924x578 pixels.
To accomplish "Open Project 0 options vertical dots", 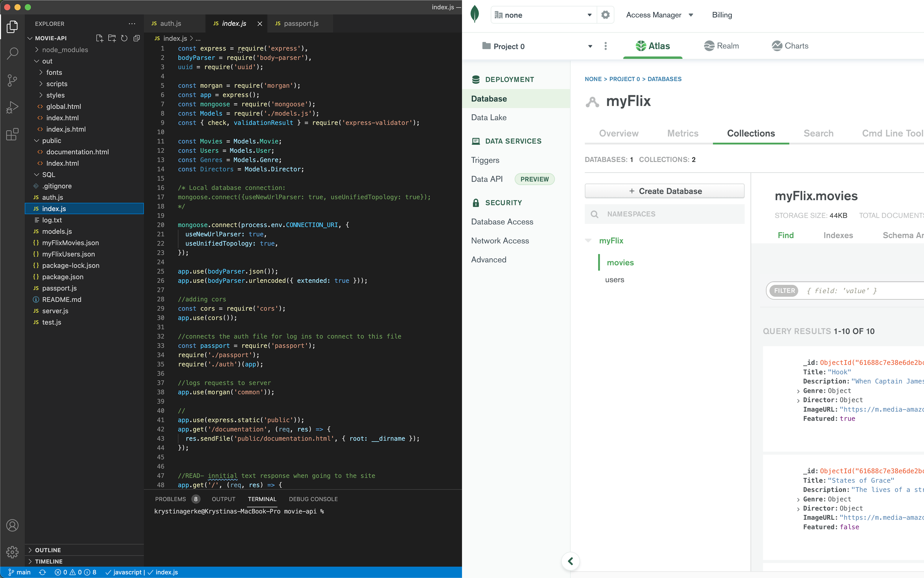I will click(x=606, y=46).
